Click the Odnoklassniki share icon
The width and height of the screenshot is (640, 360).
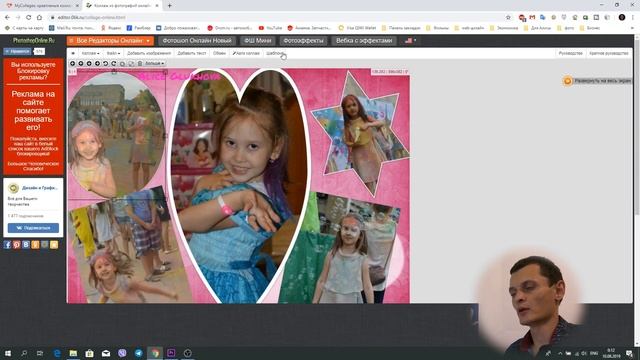(x=35, y=244)
